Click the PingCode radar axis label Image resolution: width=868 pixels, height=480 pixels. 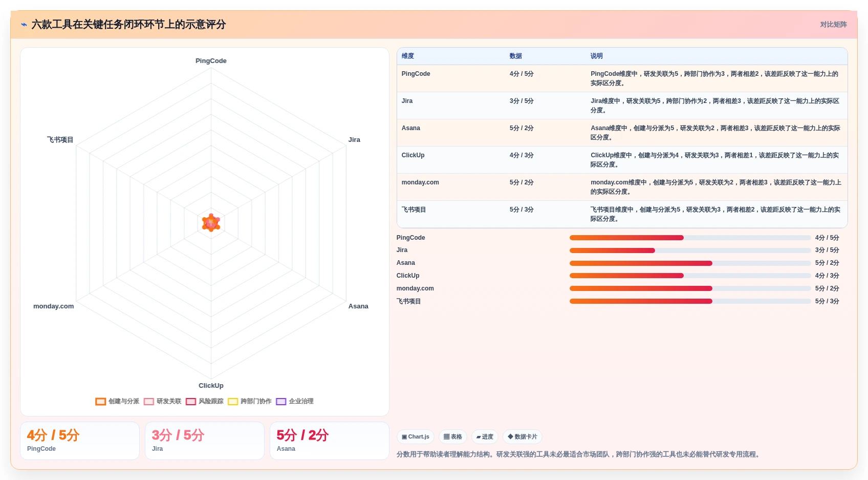(211, 61)
